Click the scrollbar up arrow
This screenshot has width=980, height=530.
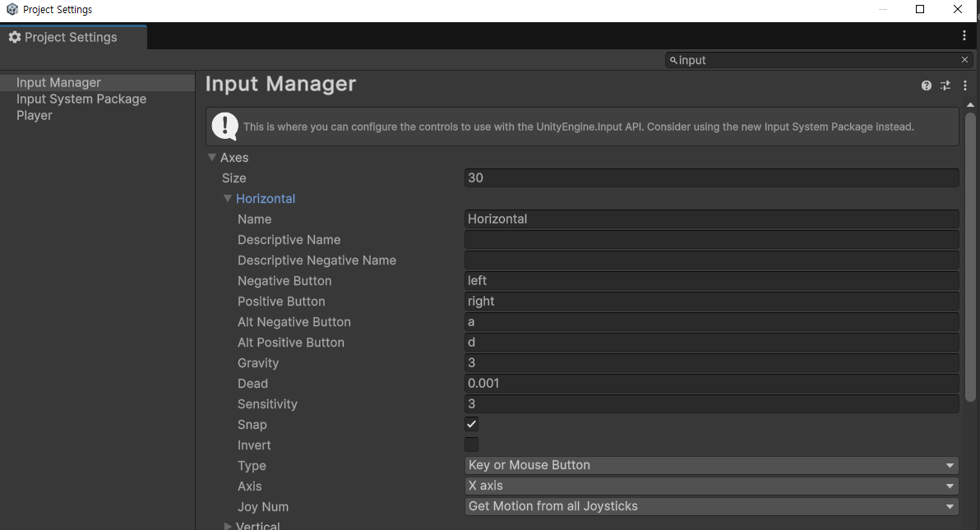(970, 105)
